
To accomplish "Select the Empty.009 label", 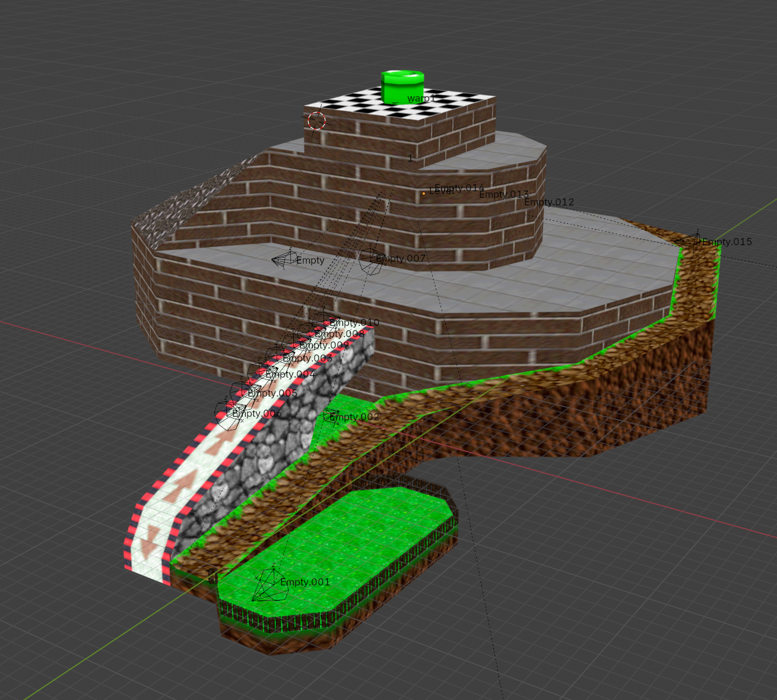I will (x=324, y=345).
